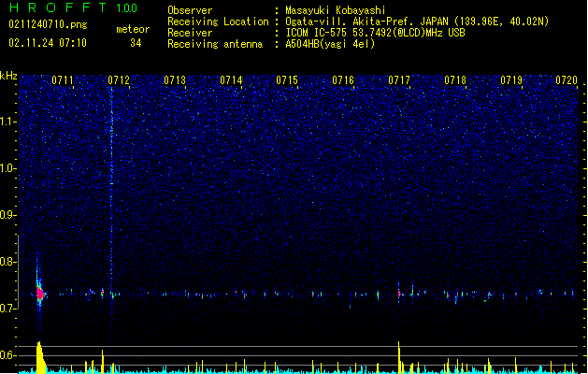Image resolution: width=588 pixels, height=374 pixels.
Task: Select the filename 0211240710.png
Action: coord(48,24)
